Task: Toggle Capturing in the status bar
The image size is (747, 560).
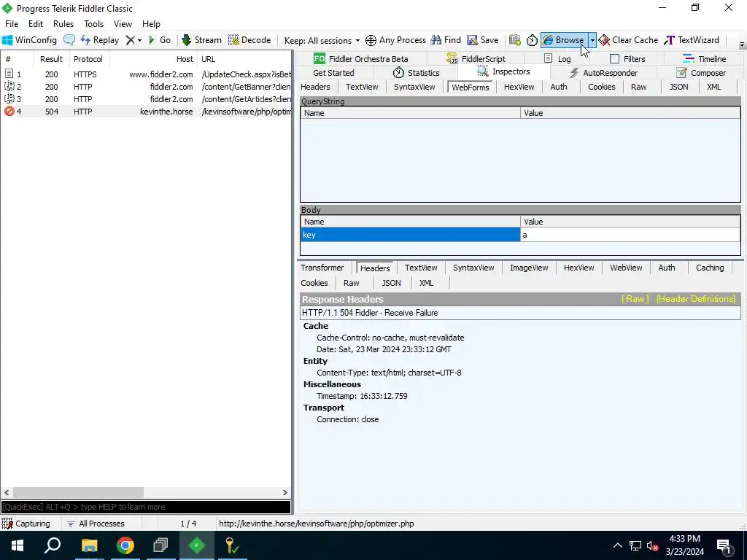Action: (x=26, y=524)
